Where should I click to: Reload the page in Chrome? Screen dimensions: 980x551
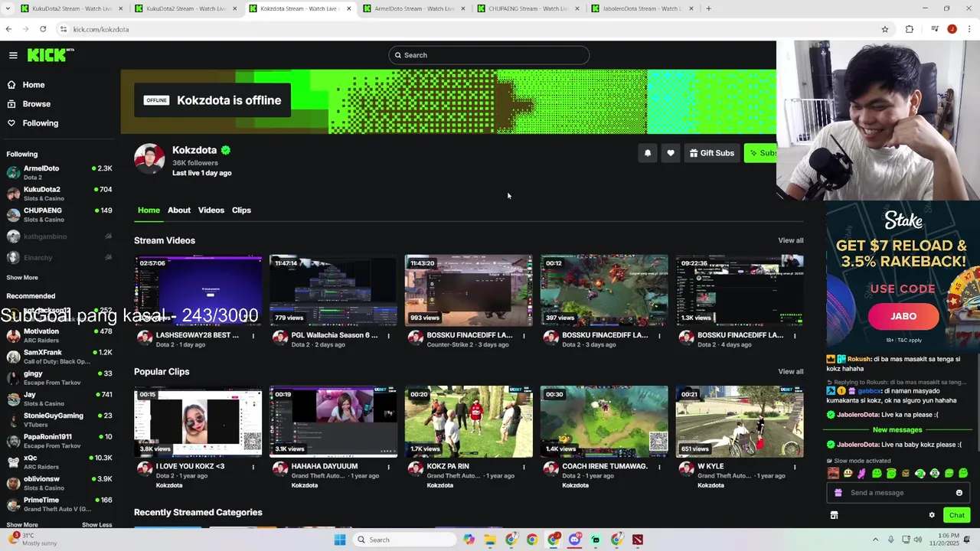pos(43,29)
